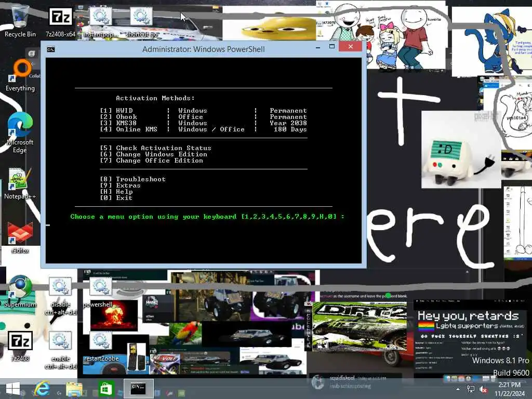Click the '[1] HWID' menu line

tap(203, 111)
